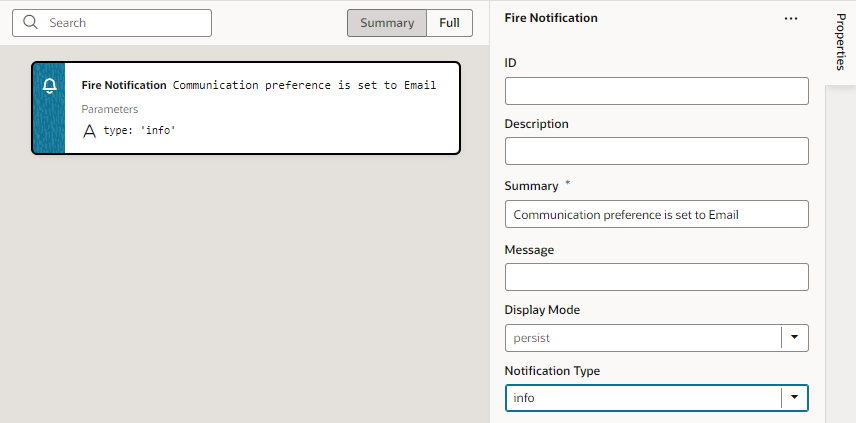The height and width of the screenshot is (423, 856).
Task: Click the Display Mode label
Action: point(542,310)
